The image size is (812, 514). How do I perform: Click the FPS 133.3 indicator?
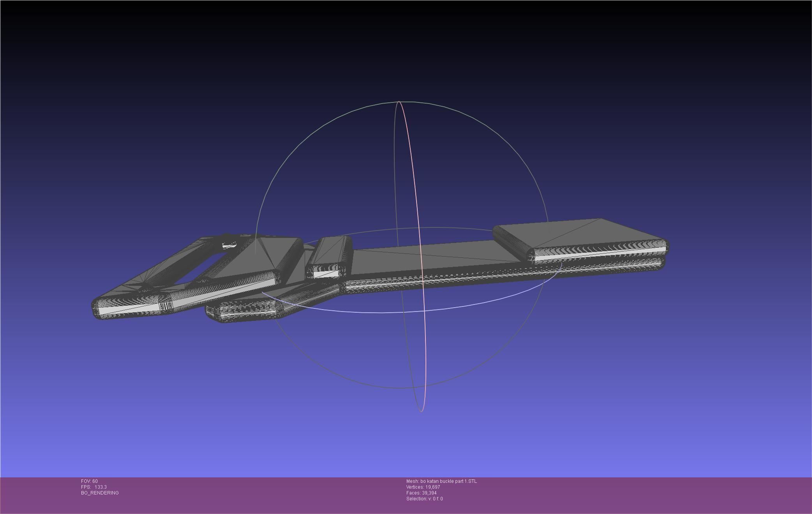[x=94, y=487]
